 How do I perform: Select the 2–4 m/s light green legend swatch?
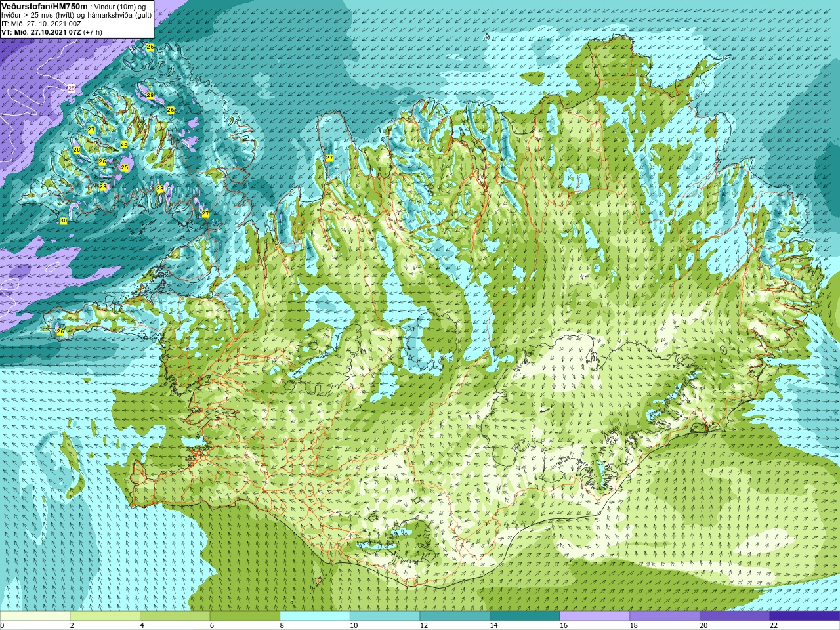click(x=105, y=616)
